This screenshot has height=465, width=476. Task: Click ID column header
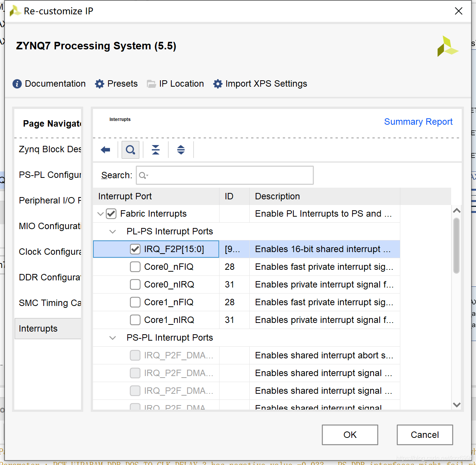coord(234,196)
